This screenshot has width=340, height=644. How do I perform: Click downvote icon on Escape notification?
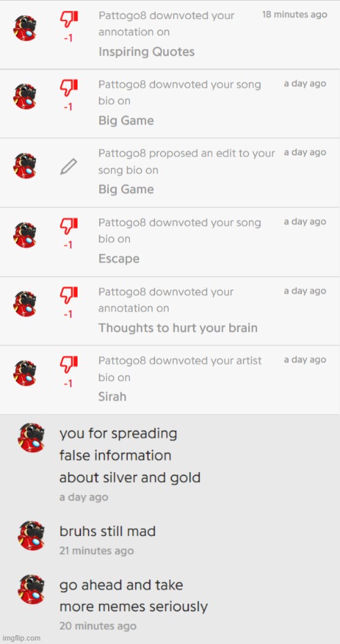click(69, 225)
